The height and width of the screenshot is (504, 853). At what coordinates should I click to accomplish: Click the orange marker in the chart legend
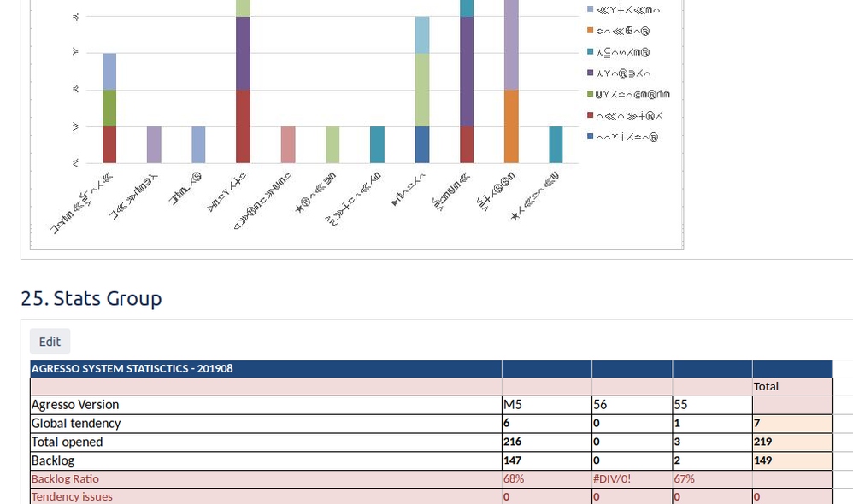pyautogui.click(x=590, y=31)
